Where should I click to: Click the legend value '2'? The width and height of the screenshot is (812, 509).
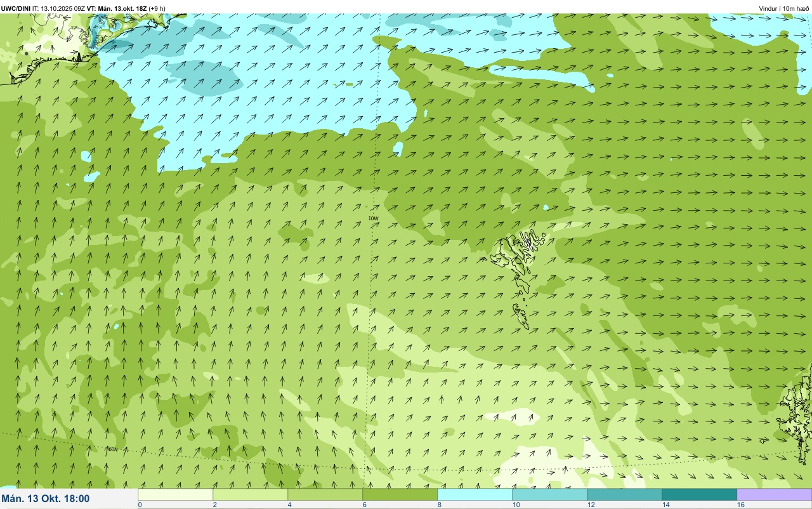(x=214, y=505)
